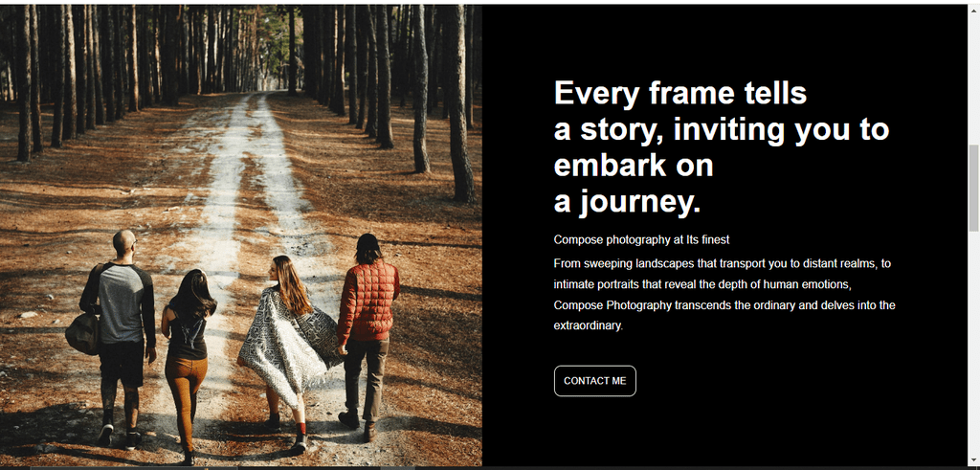Screen dimensions: 980x470
Task: Click the "Compose photography at Its finest" subtitle
Action: point(641,239)
